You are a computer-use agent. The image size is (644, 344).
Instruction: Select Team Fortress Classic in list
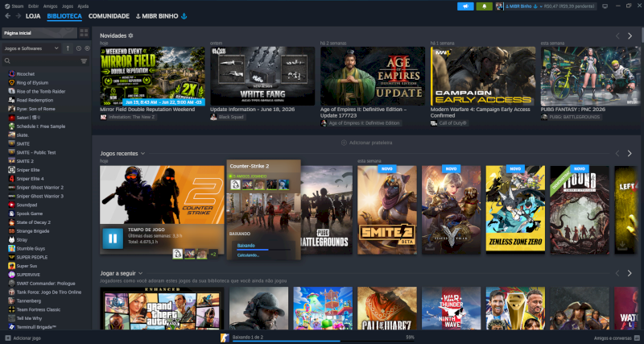[x=38, y=309]
